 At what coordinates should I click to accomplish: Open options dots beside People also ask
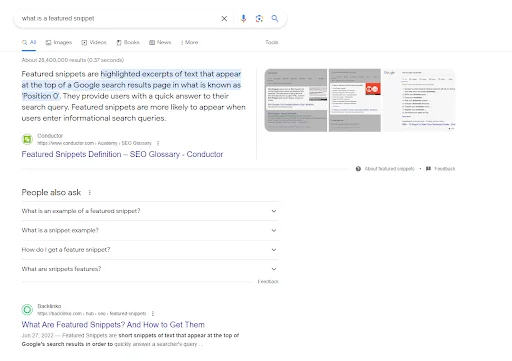(90, 192)
